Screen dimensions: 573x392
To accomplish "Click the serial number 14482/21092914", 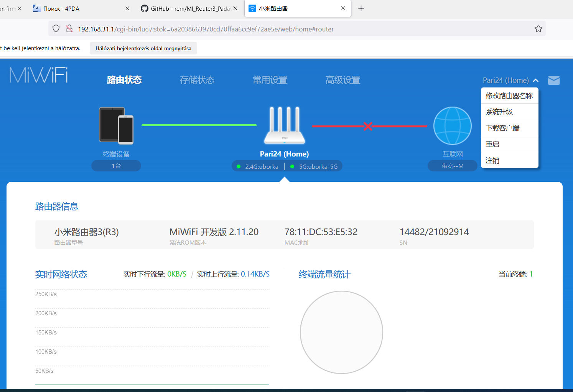I will (x=434, y=232).
